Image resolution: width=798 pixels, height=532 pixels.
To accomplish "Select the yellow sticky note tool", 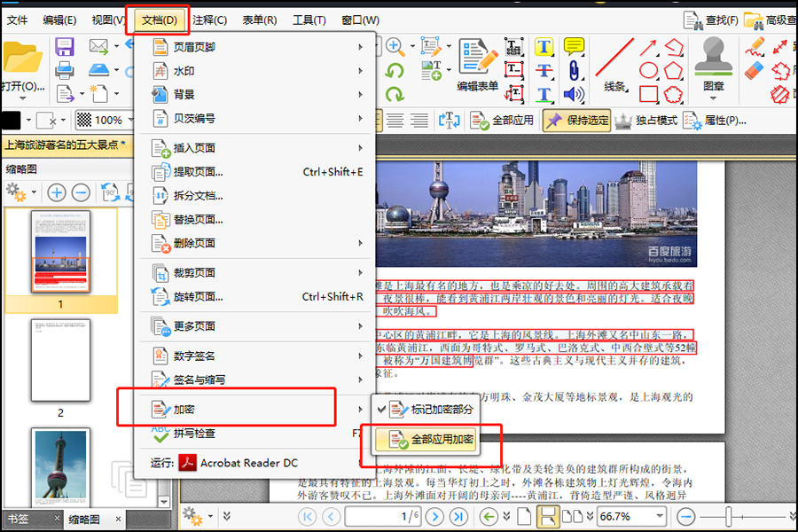I will (574, 47).
